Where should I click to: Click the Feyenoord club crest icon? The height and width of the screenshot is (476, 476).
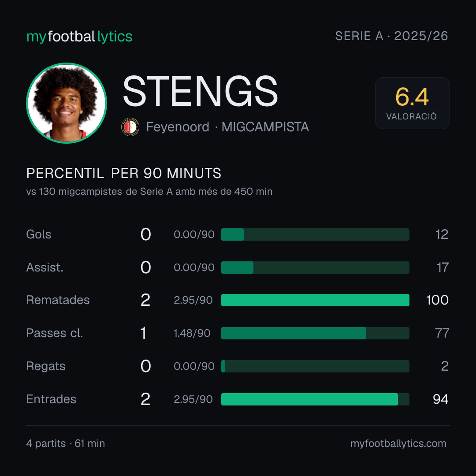[x=130, y=127]
